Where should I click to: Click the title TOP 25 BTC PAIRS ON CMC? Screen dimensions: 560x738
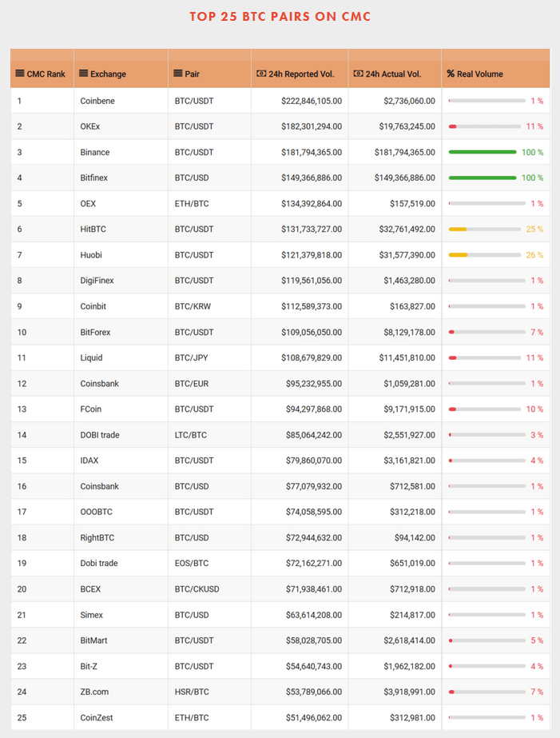click(280, 17)
